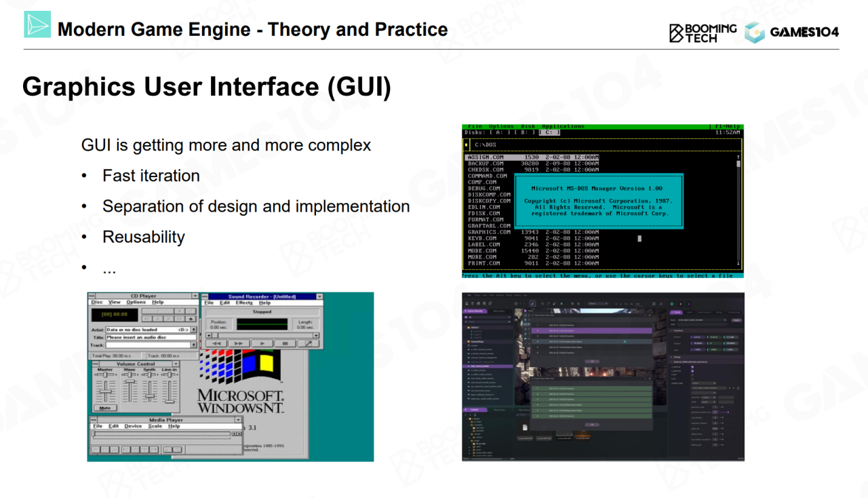Select the C: disk in MS-DOS Manager
The image size is (868, 498).
pos(549,132)
